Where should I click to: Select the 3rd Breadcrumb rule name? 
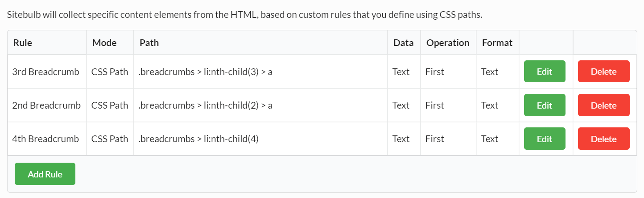(45, 72)
